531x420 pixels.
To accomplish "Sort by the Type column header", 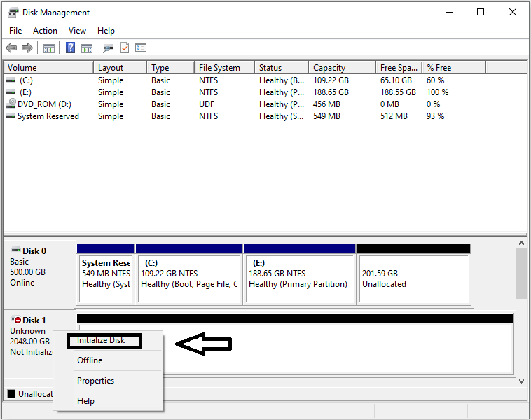I will [x=171, y=68].
